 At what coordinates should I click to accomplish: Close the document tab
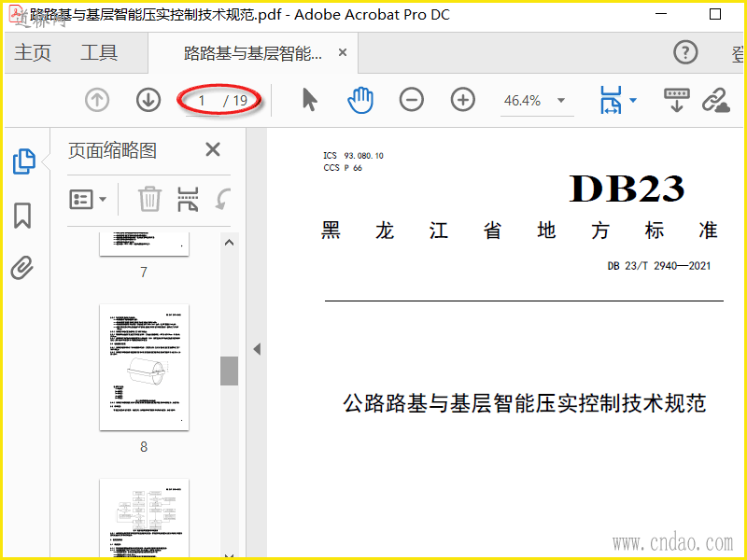(342, 52)
